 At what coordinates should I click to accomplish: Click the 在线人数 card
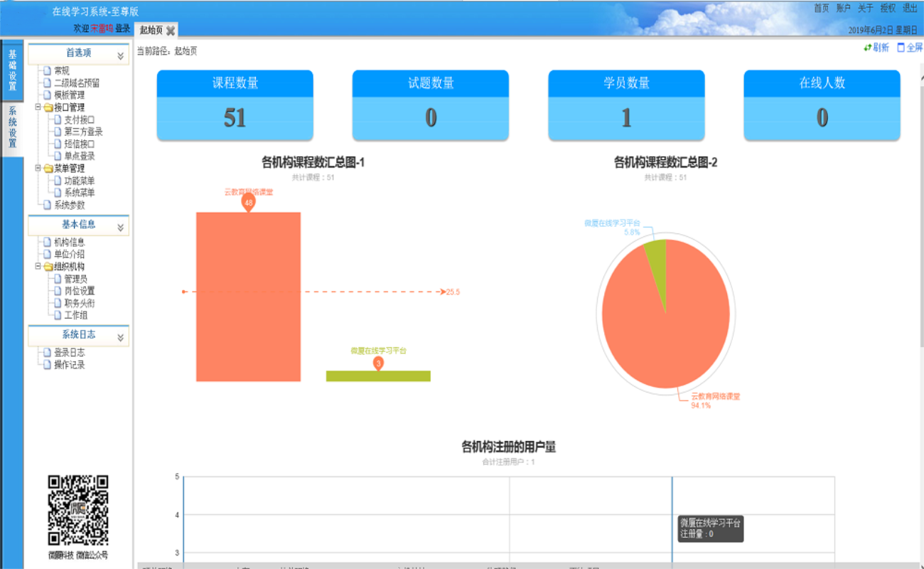[822, 105]
